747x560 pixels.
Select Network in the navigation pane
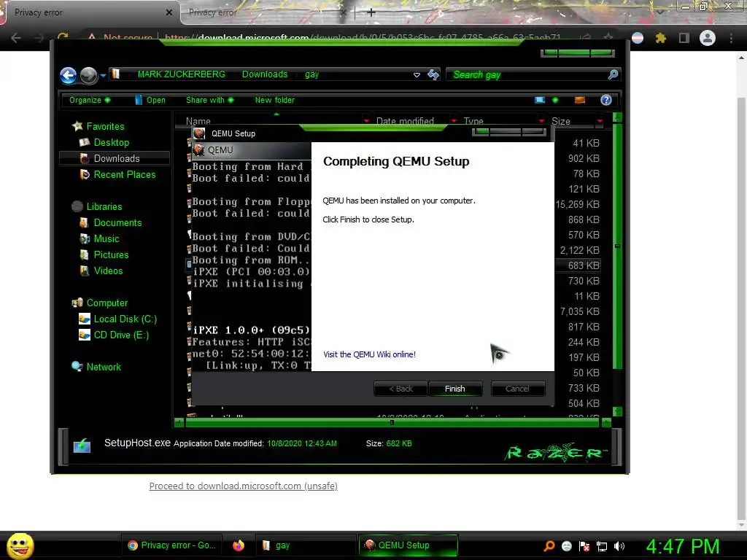click(104, 367)
